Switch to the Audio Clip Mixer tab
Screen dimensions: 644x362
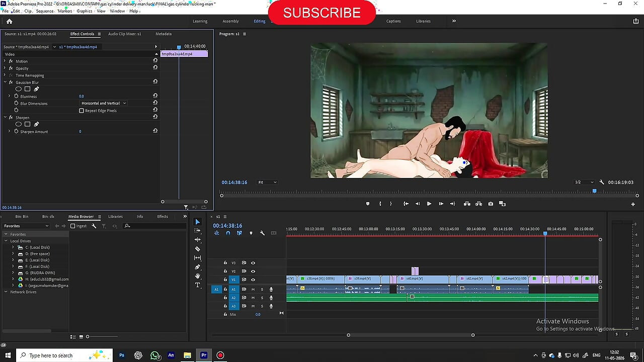click(x=124, y=34)
